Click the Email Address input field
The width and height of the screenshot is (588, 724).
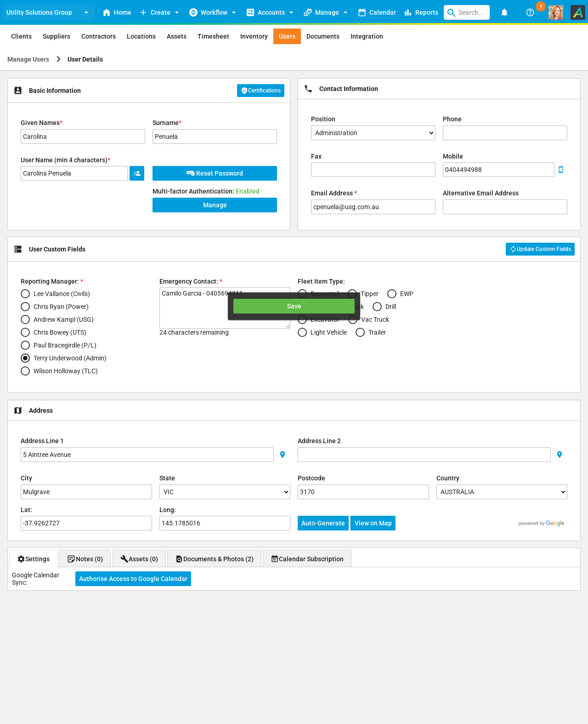(373, 207)
